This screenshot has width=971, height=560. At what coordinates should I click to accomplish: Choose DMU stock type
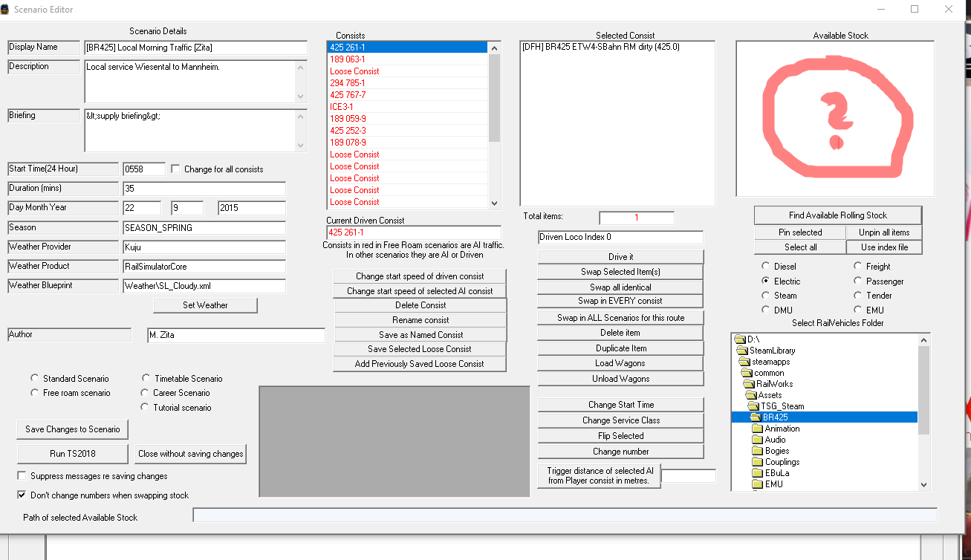[765, 310]
